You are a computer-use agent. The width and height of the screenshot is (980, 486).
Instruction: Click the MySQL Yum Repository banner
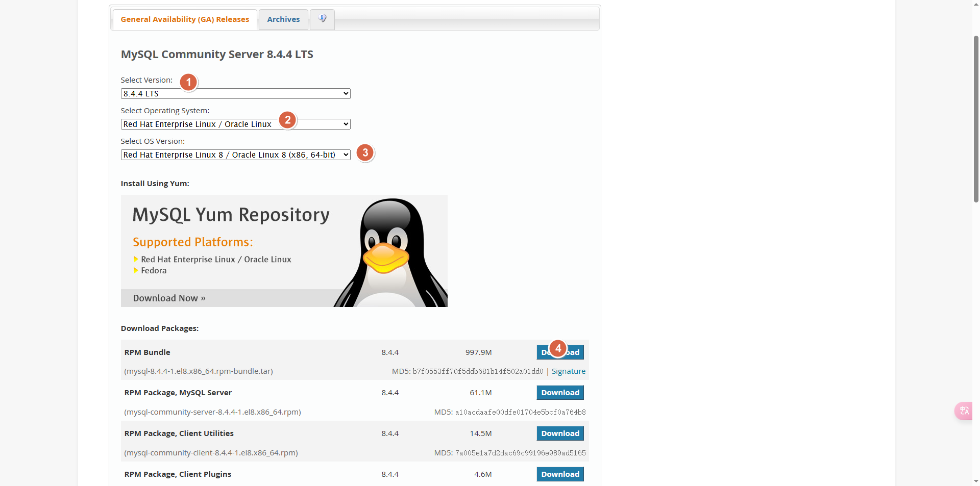coord(284,251)
